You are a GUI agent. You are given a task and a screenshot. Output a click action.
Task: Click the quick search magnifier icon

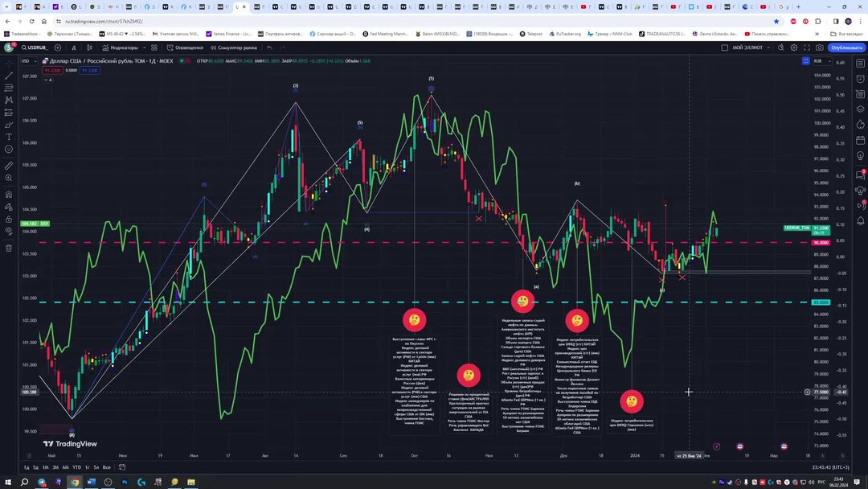pyautogui.click(x=781, y=47)
